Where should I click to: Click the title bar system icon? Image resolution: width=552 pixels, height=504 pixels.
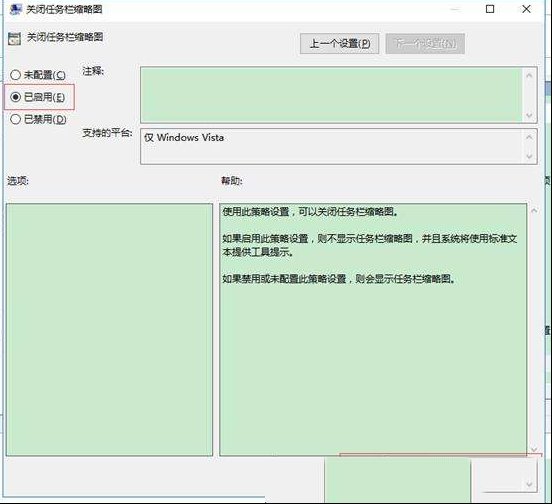[15, 9]
